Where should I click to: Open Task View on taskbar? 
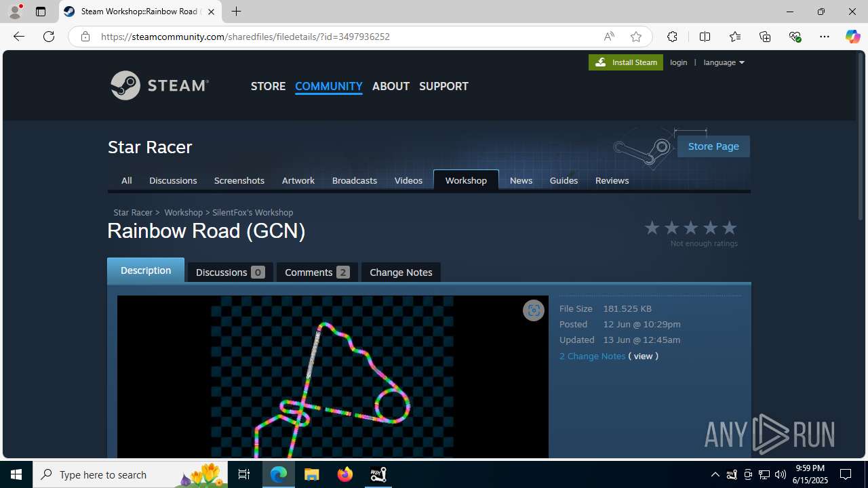(x=244, y=474)
